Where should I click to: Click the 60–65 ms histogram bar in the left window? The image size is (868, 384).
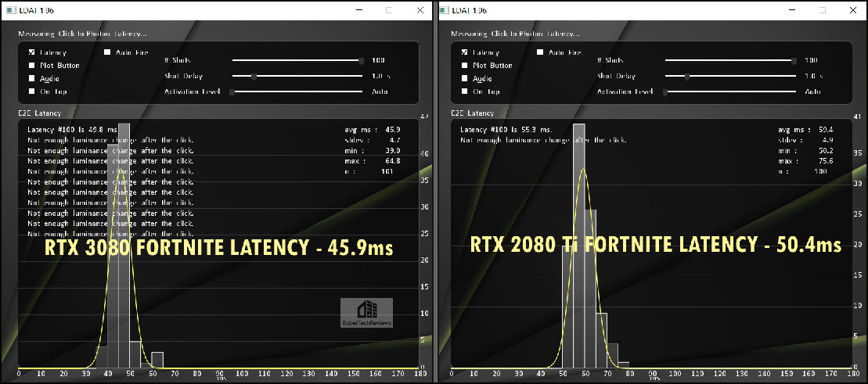[x=157, y=360]
